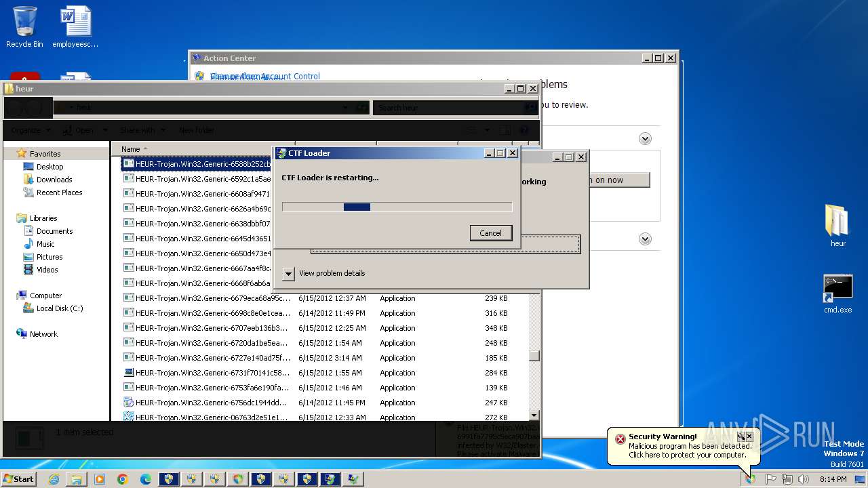Select file HEUR-Trojan.Win32.Generic-6592c1a5ae
This screenshot has height=488, width=868.
coord(197,179)
